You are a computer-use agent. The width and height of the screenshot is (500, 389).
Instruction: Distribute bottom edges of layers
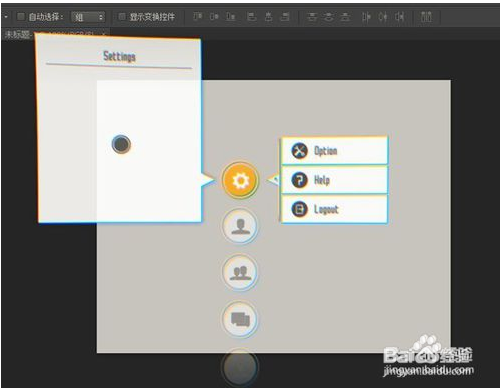click(x=345, y=16)
